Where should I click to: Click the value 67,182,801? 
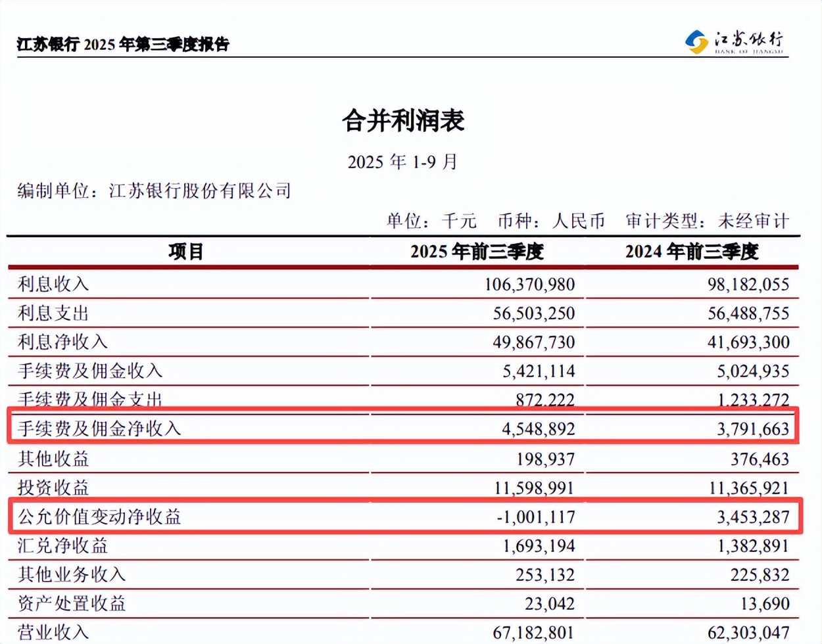(x=534, y=633)
